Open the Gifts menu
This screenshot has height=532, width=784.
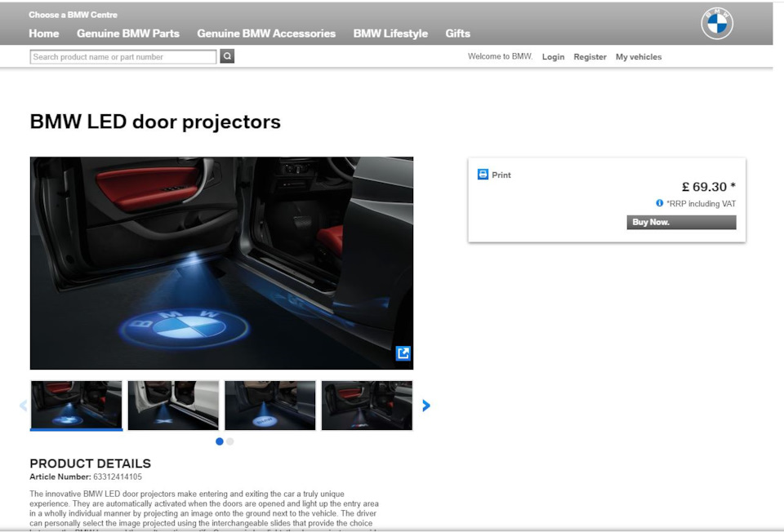click(458, 33)
